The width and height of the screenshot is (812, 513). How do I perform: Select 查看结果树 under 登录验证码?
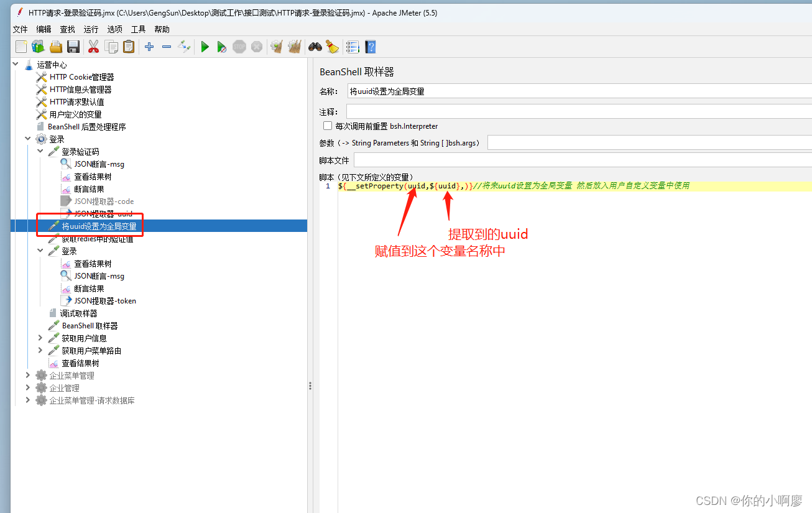coord(93,177)
